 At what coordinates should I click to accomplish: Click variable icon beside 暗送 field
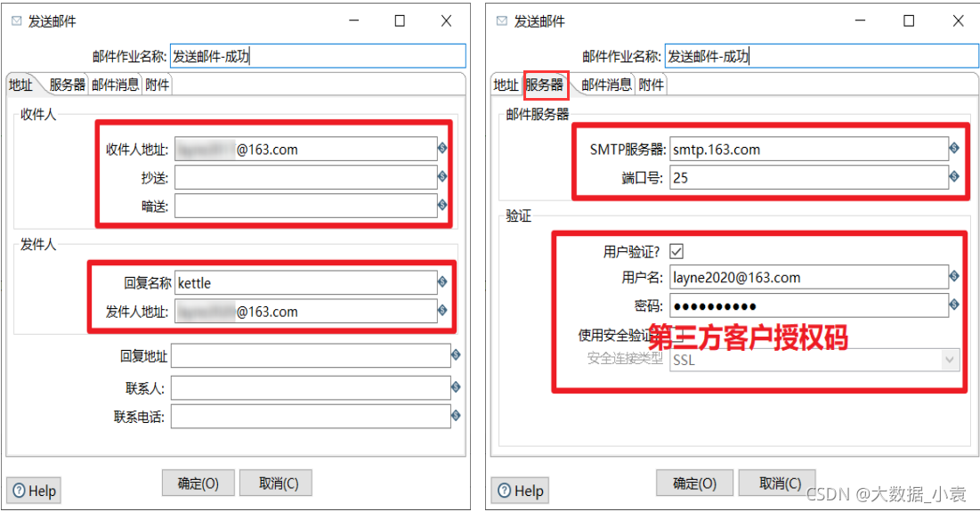point(441,205)
